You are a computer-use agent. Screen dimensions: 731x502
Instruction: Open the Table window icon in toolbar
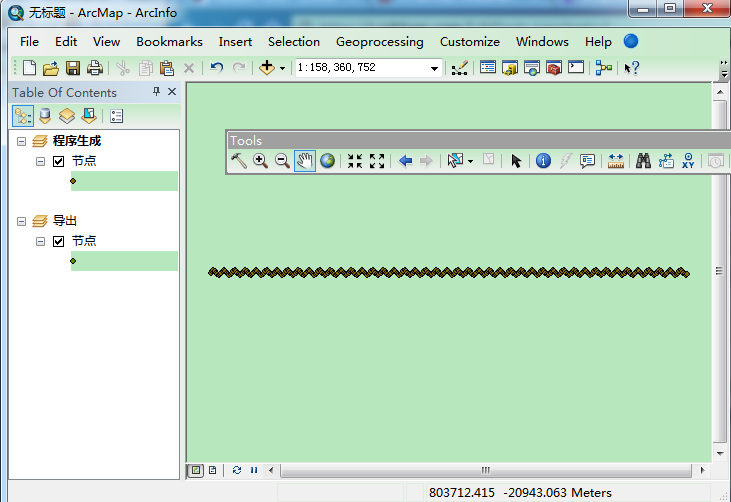[x=488, y=68]
